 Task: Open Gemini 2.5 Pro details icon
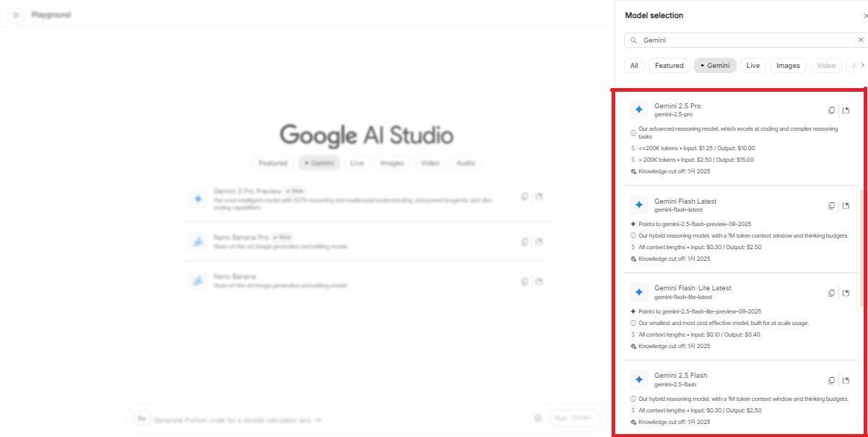coord(846,111)
